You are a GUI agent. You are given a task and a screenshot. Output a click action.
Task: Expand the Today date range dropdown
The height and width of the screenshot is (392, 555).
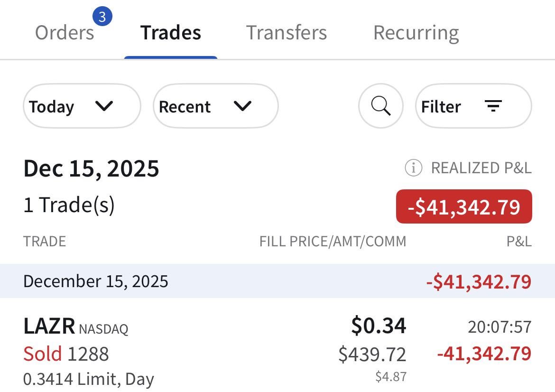point(82,106)
